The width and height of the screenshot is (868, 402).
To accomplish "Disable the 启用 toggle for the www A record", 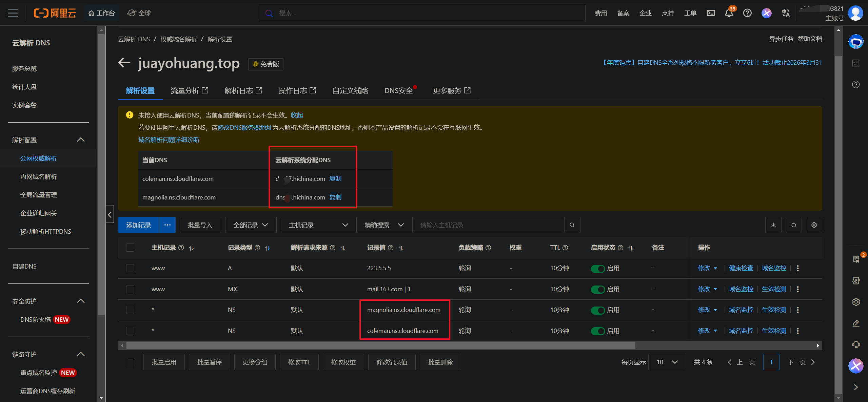I will tap(598, 268).
